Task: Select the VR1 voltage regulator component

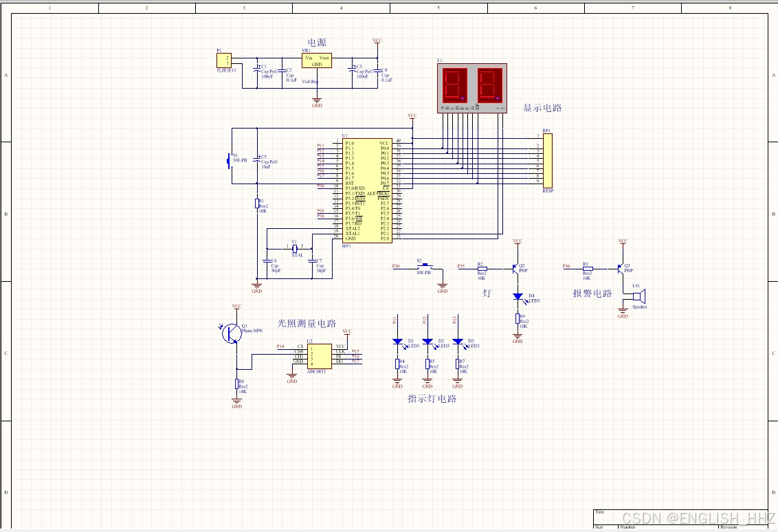Action: click(317, 60)
